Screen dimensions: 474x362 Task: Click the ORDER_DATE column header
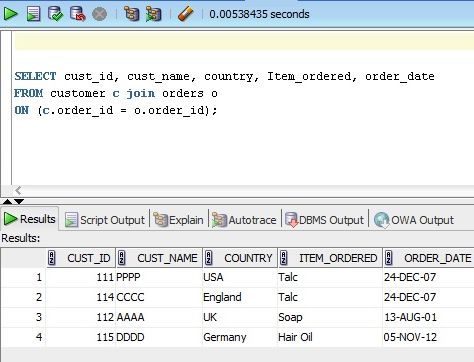click(x=429, y=258)
